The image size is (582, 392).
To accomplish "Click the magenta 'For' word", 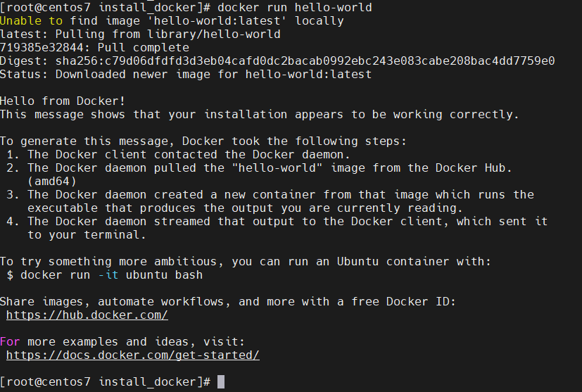I will coord(10,341).
